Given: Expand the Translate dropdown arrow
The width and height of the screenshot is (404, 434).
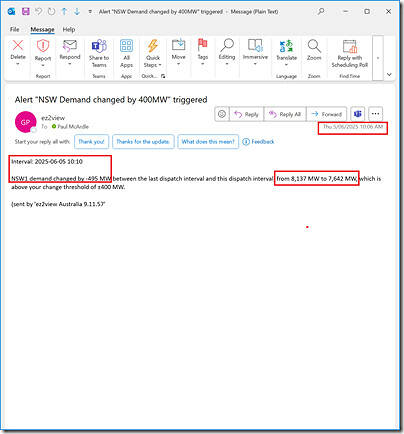Looking at the screenshot, I should (x=286, y=64).
